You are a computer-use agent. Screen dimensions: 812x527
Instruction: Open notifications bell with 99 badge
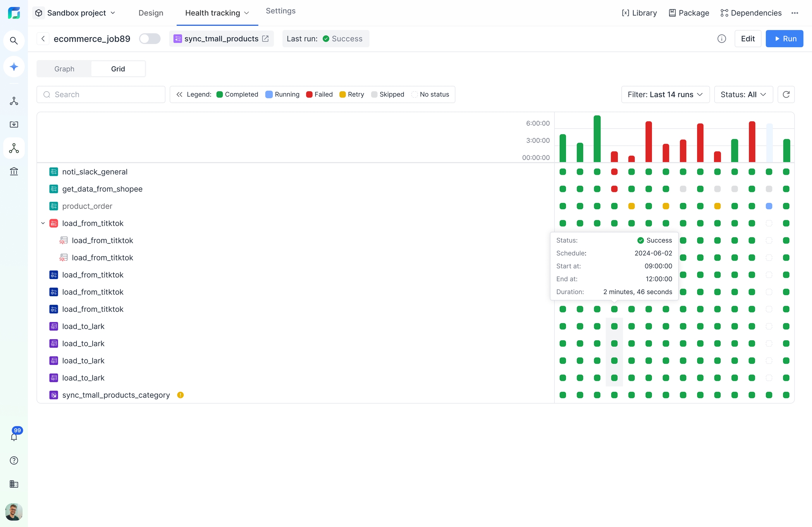tap(14, 437)
